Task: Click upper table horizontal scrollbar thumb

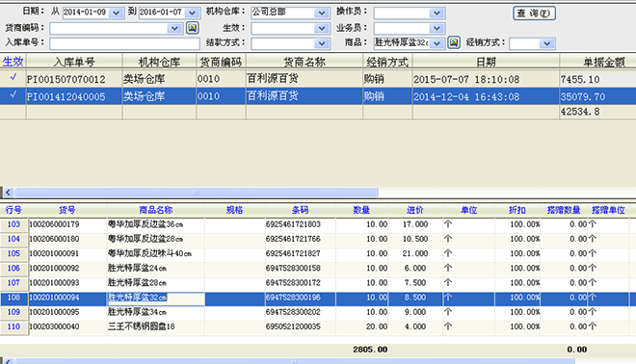Action: click(x=196, y=193)
